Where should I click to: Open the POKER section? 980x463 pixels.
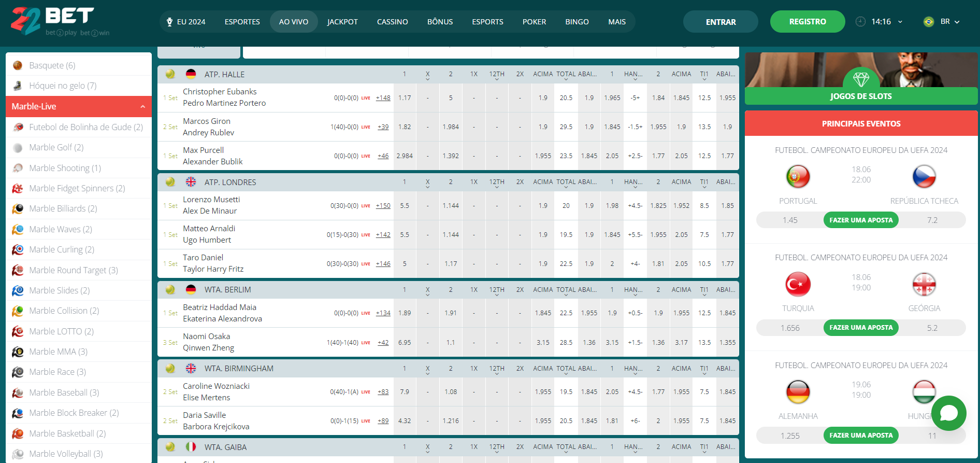click(x=534, y=22)
